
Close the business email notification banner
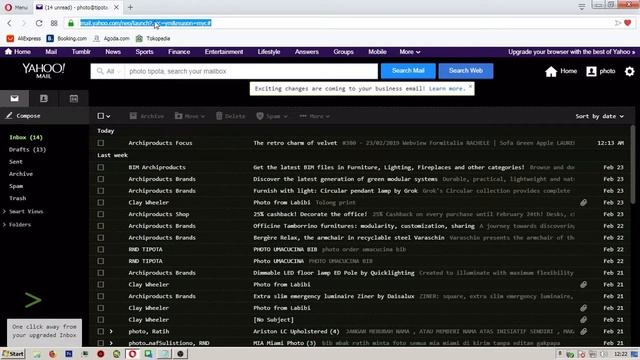tap(470, 87)
